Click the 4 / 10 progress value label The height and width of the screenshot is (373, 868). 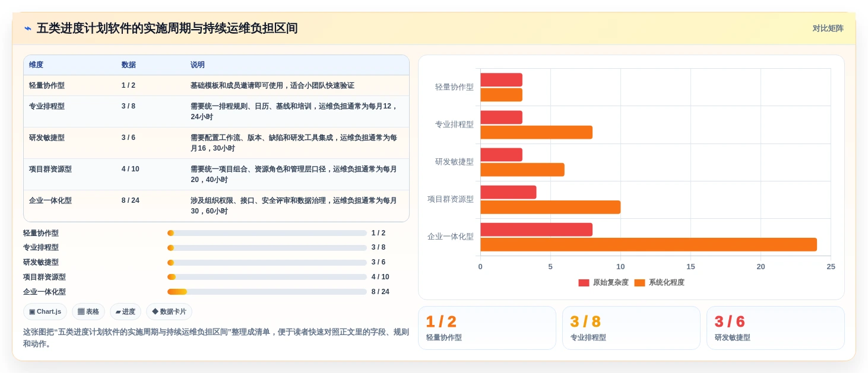pos(381,277)
